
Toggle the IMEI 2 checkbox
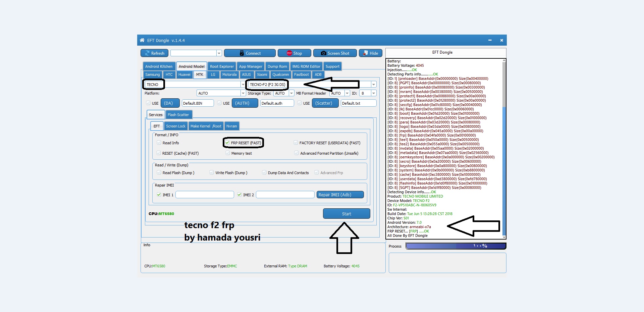tap(239, 195)
